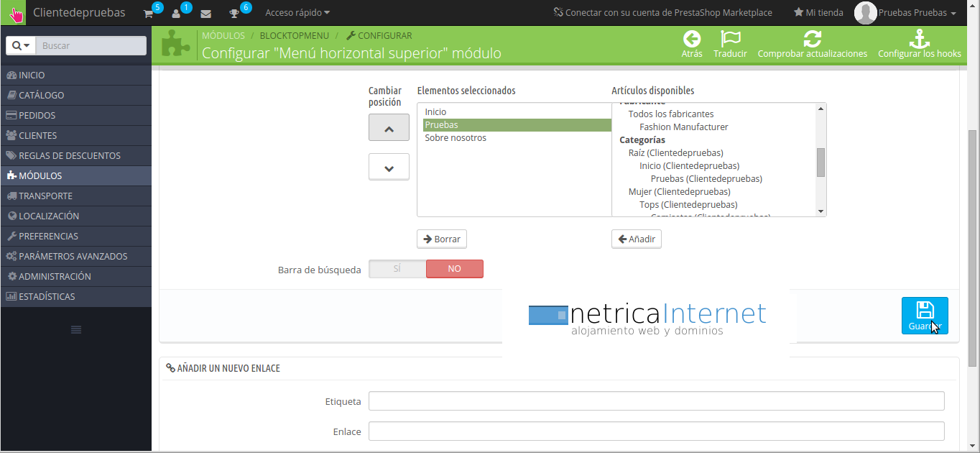The image size is (980, 453).
Task: Open CLIENTES in the sidebar
Action: tap(76, 135)
